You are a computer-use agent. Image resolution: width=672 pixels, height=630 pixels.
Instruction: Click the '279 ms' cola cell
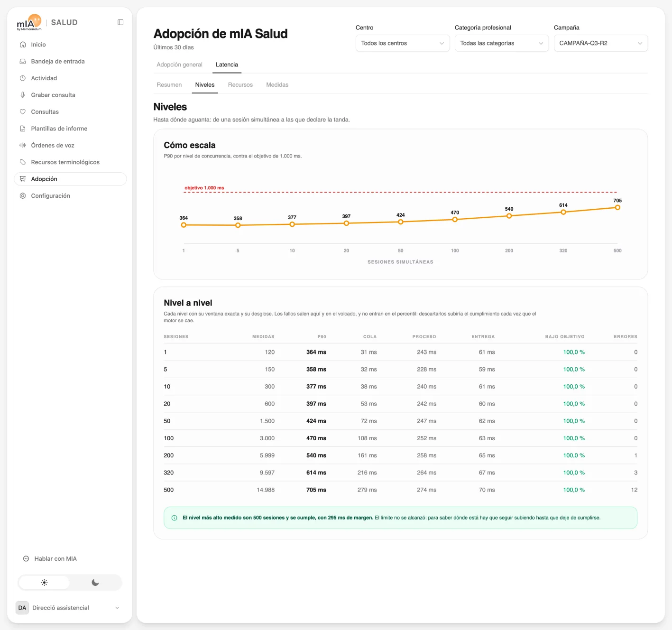367,490
